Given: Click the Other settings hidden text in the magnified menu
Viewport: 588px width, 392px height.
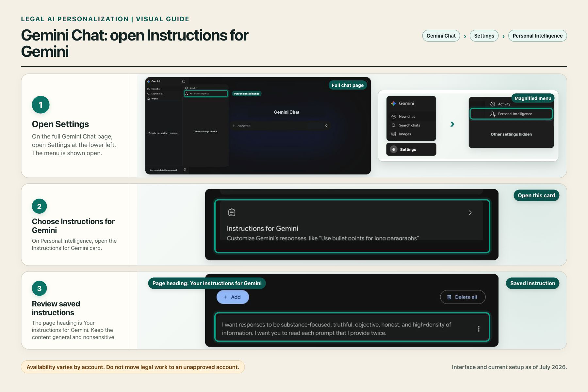Looking at the screenshot, I should click(511, 134).
